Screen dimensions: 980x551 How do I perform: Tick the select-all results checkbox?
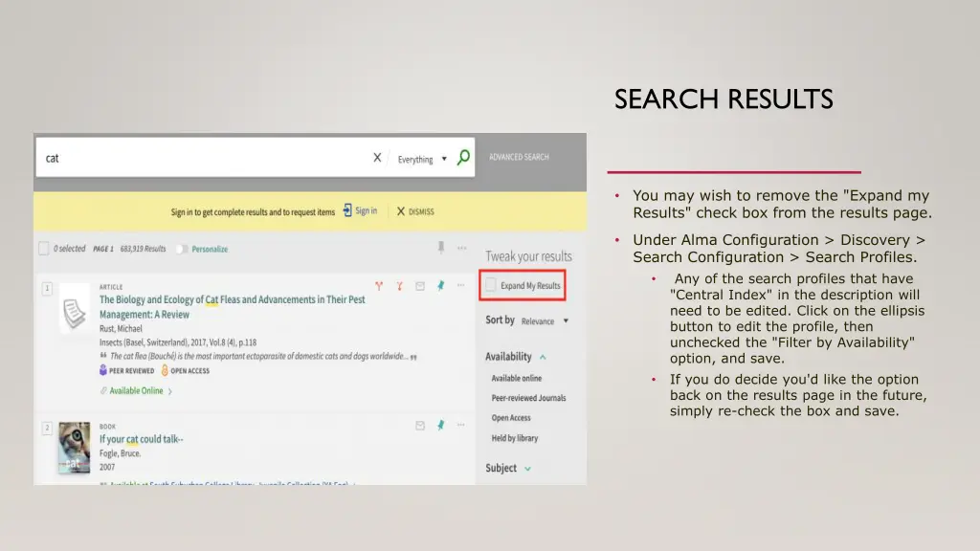tap(44, 248)
